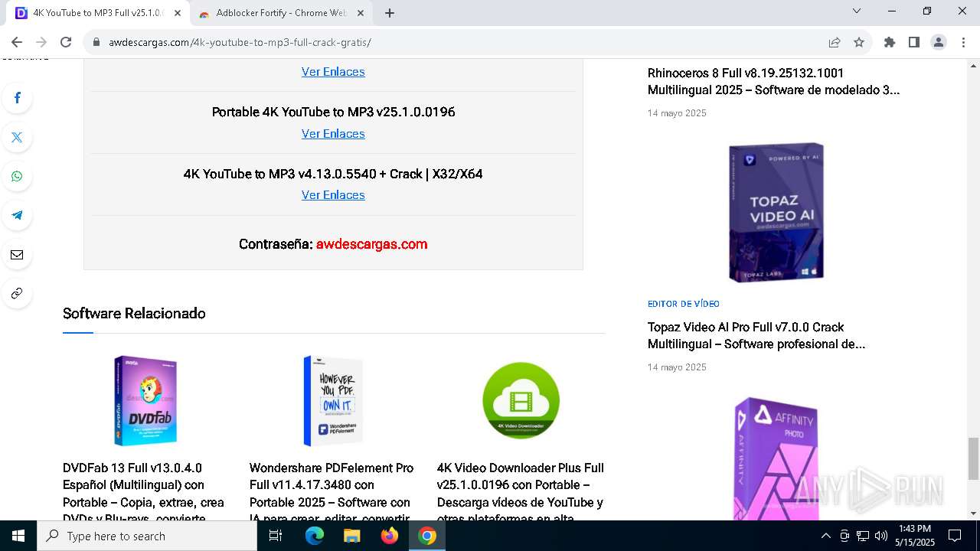Open network settings tray icon
The width and height of the screenshot is (980, 551).
[863, 536]
